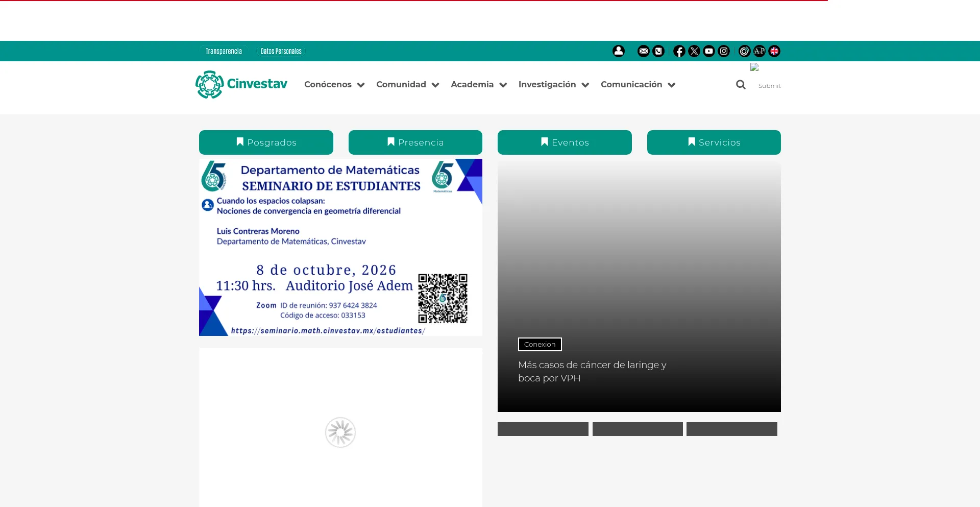Open the Comunicación menu item
This screenshot has height=507, width=980.
click(631, 85)
